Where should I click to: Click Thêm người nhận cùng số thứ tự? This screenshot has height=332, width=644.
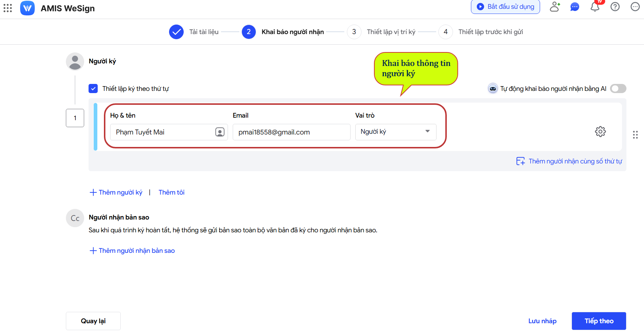569,161
